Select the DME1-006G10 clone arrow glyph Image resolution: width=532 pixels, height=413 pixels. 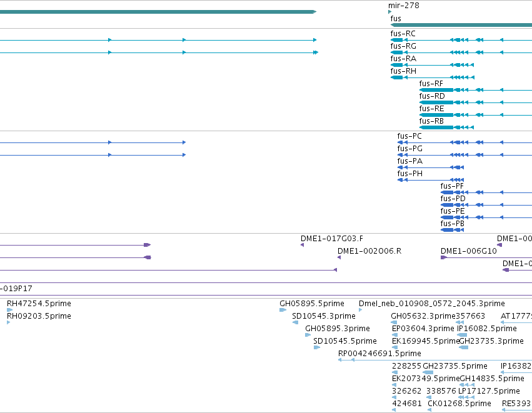point(443,257)
